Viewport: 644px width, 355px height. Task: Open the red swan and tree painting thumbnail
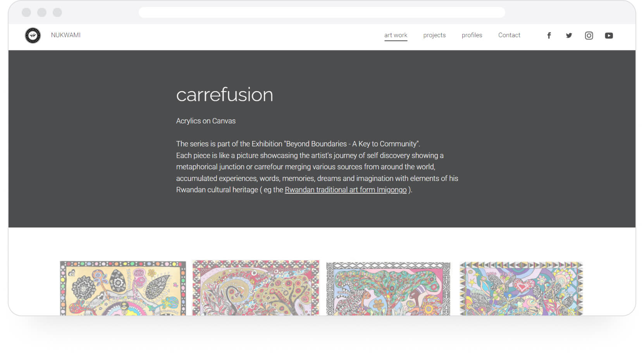[256, 288]
